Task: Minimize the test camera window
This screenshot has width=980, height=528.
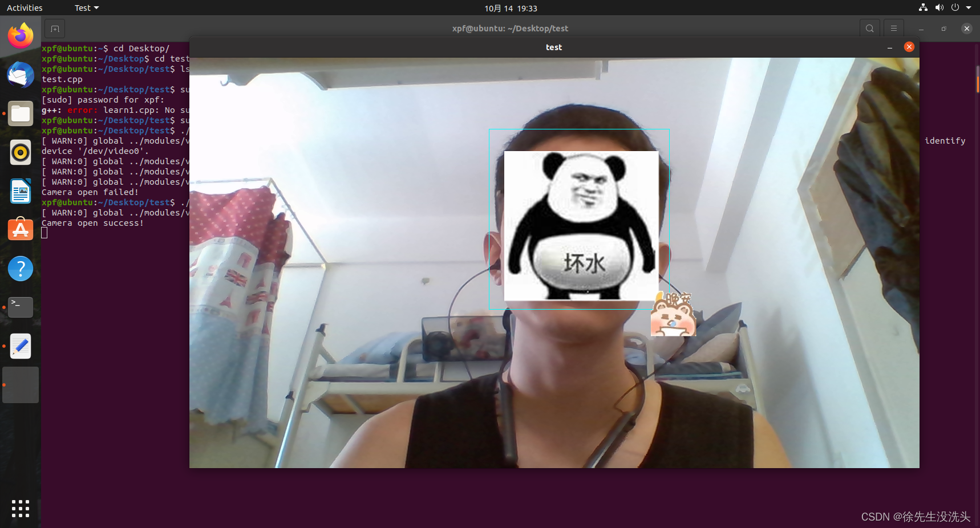Action: (890, 47)
